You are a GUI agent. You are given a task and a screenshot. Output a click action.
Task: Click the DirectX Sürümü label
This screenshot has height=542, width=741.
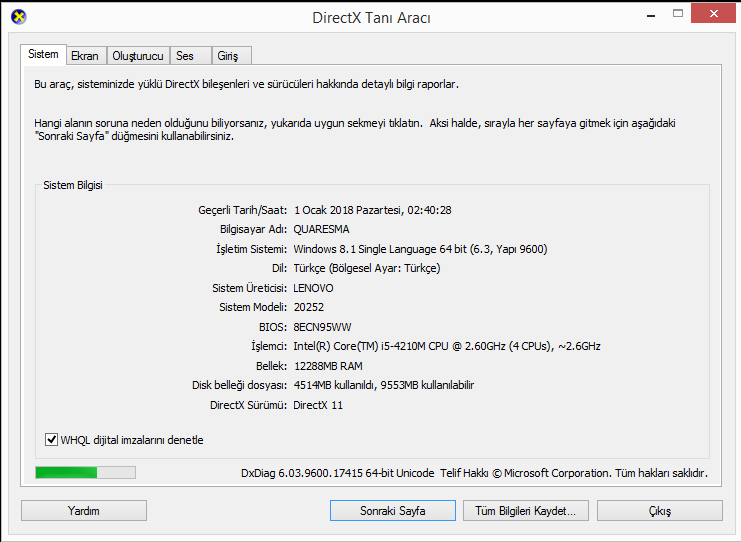(249, 405)
